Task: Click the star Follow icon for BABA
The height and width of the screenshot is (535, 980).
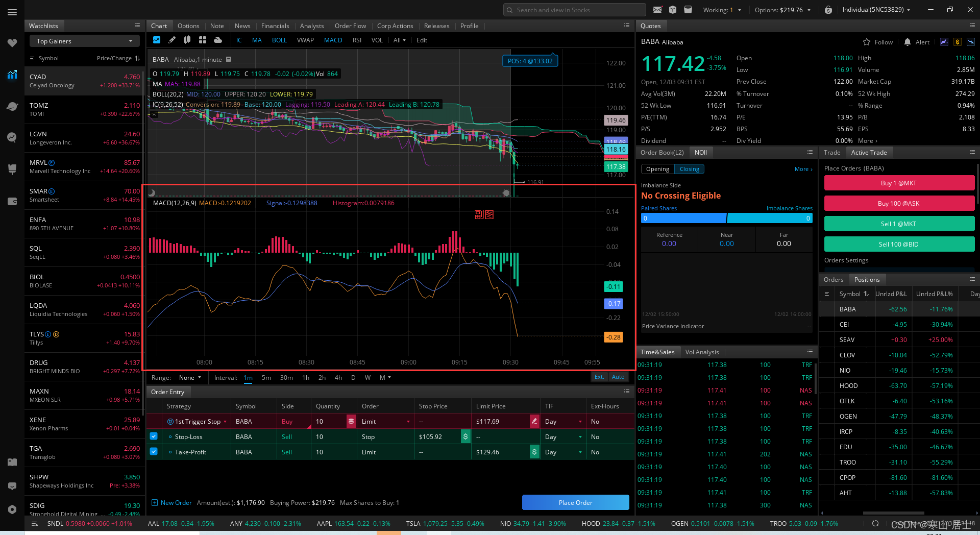Action: [x=867, y=42]
